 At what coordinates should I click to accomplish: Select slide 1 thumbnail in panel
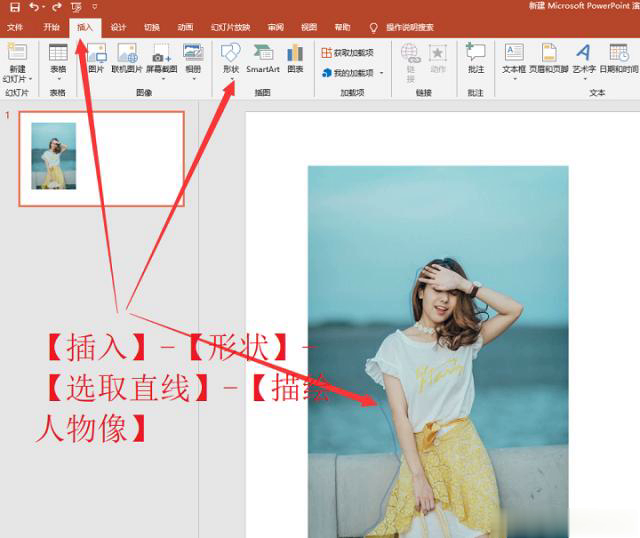click(x=101, y=158)
